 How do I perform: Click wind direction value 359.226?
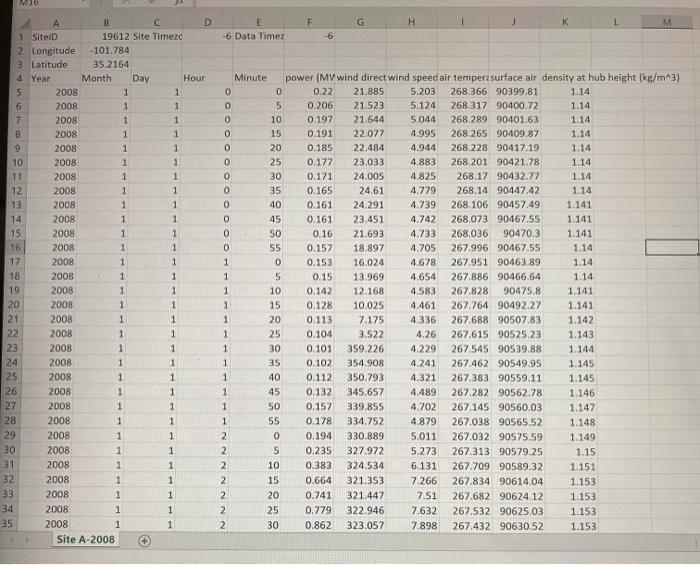click(x=360, y=349)
